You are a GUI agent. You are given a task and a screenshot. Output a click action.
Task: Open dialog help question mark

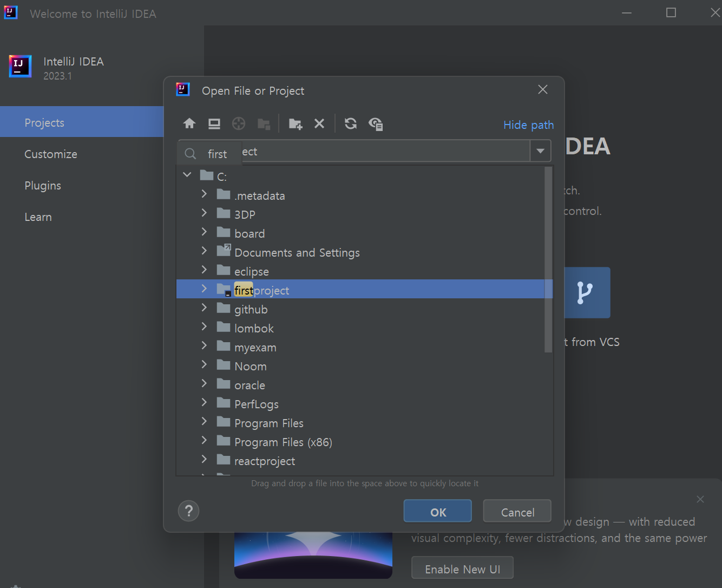coord(188,511)
